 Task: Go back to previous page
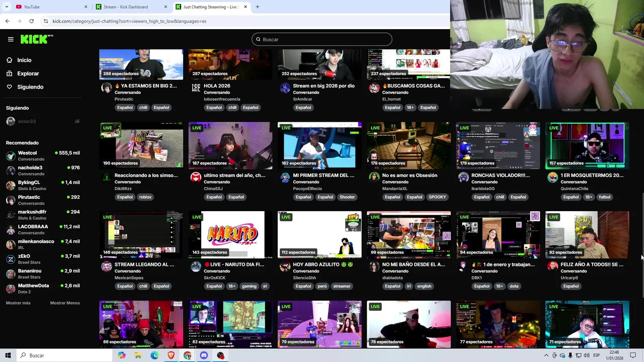point(7,21)
